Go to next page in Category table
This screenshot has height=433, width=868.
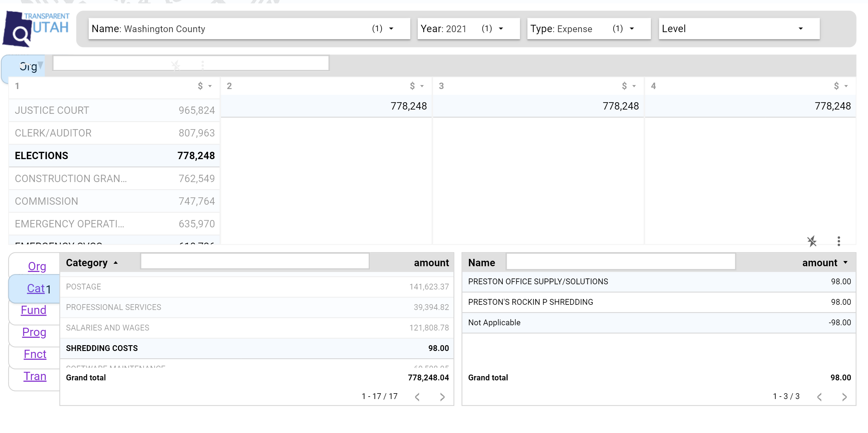click(x=442, y=397)
